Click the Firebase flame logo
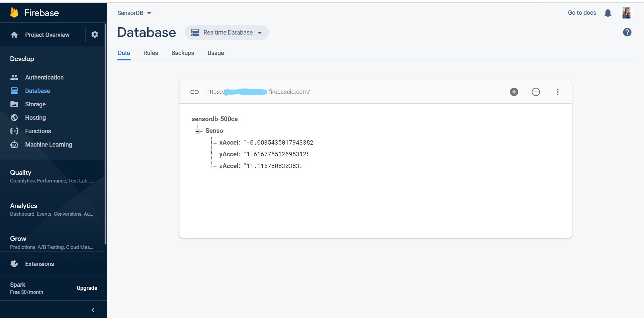This screenshot has height=318, width=644. pyautogui.click(x=14, y=12)
